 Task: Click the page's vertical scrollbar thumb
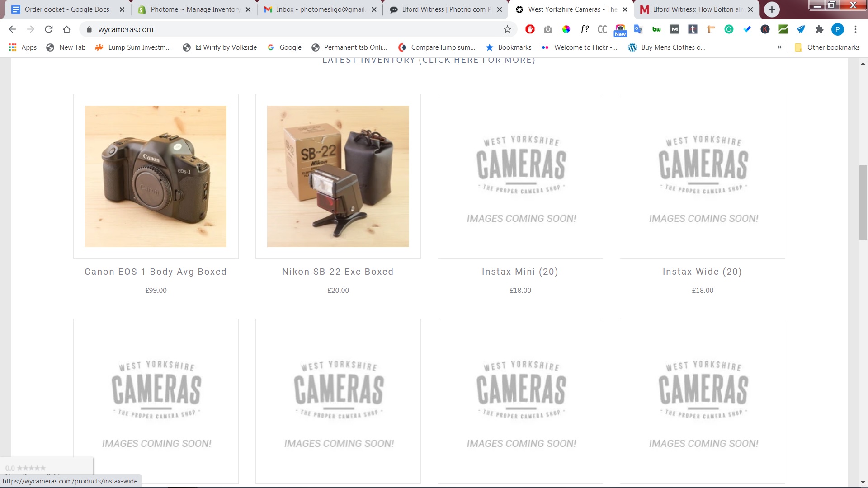(x=863, y=202)
